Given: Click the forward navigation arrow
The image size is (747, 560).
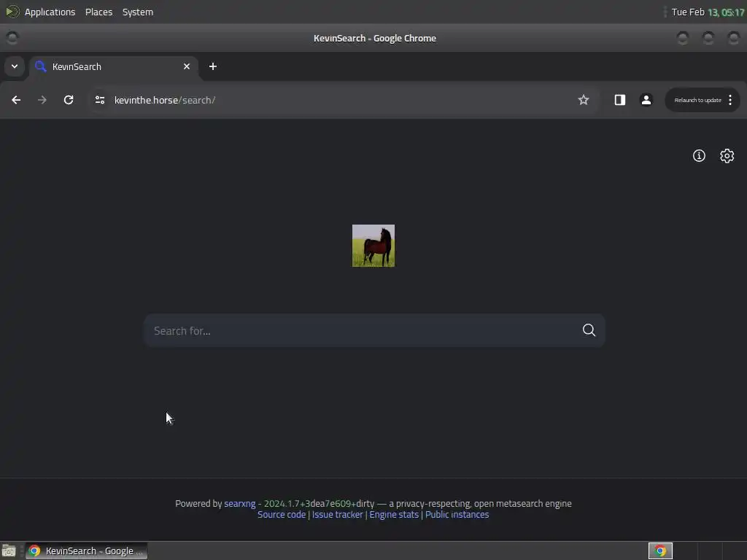Looking at the screenshot, I should 42,100.
